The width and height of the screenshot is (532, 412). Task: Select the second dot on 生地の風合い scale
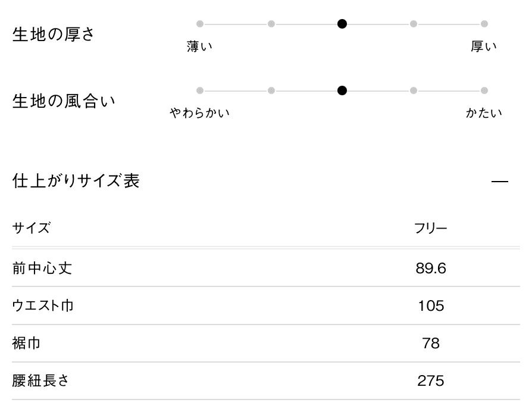pyautogui.click(x=271, y=90)
